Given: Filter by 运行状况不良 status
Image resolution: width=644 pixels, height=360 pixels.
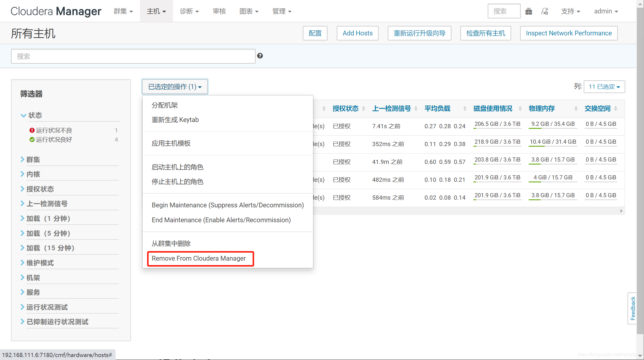Looking at the screenshot, I should (54, 130).
